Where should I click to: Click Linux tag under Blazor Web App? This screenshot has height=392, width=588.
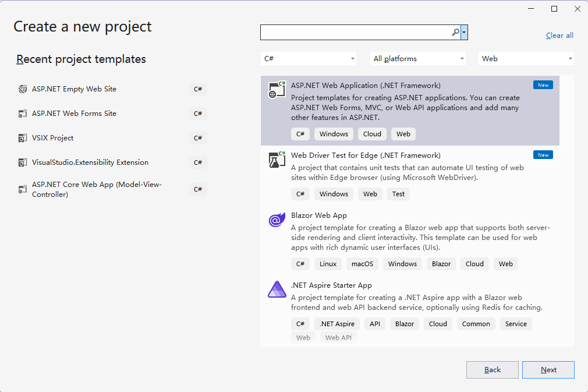point(328,264)
